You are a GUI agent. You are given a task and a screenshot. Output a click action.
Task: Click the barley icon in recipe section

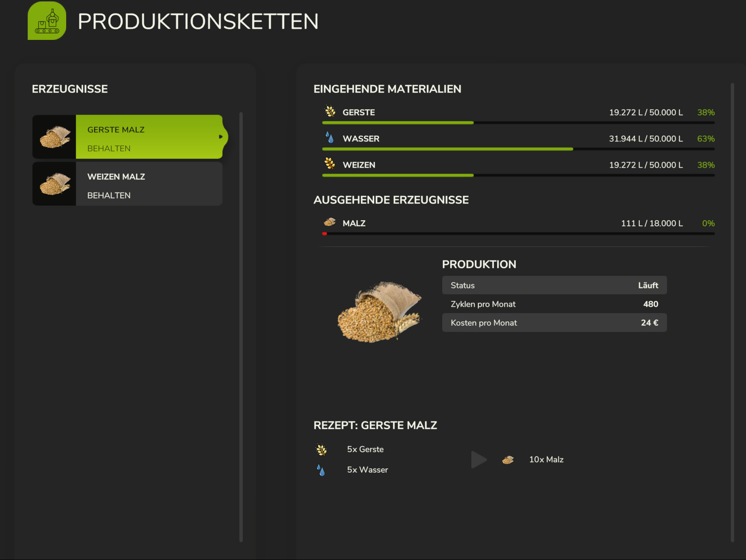click(321, 449)
